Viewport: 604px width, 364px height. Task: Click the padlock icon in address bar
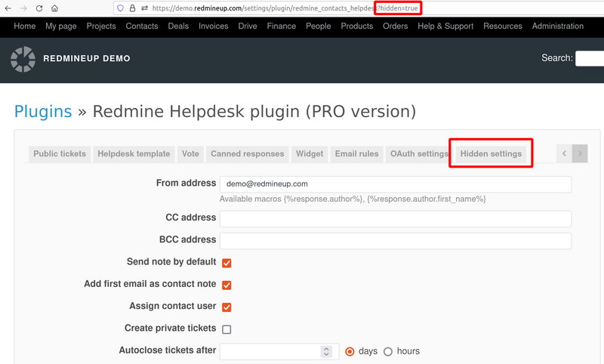131,8
